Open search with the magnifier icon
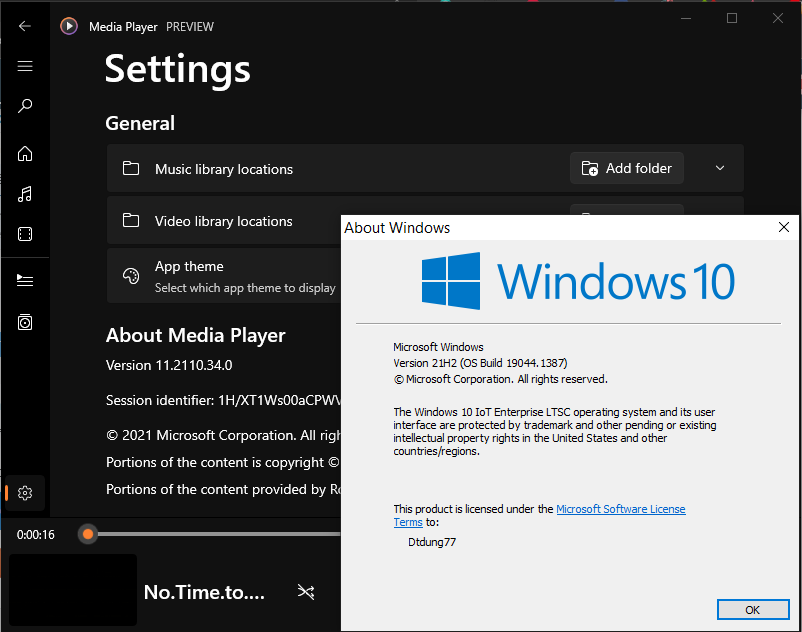This screenshot has width=802, height=632. click(25, 106)
